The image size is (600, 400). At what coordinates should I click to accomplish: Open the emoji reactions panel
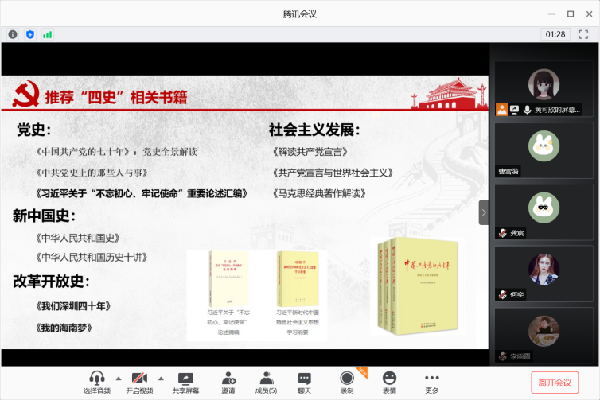pos(389,377)
